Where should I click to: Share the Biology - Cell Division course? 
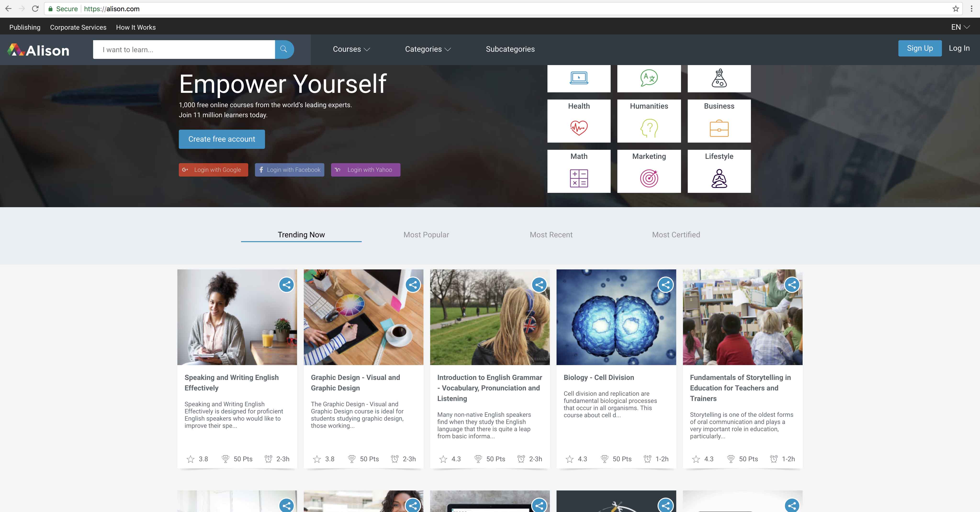pyautogui.click(x=665, y=285)
